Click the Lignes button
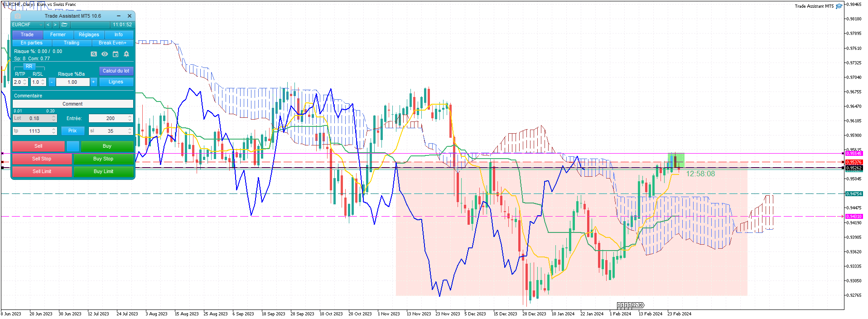The image size is (868, 319). point(116,82)
